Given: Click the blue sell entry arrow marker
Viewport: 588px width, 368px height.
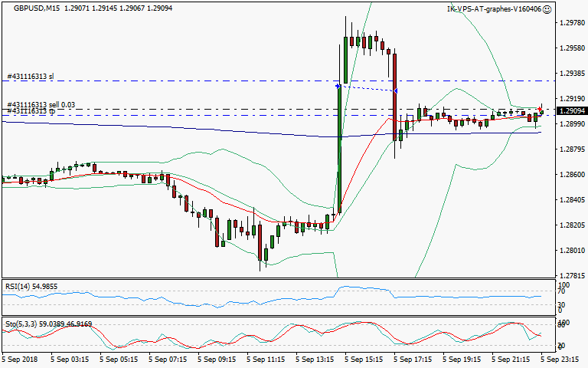Looking at the screenshot, I should (x=338, y=87).
